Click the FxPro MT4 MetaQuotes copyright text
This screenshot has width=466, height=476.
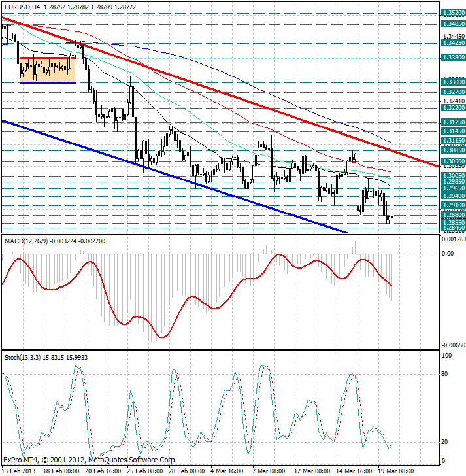[x=90, y=460]
